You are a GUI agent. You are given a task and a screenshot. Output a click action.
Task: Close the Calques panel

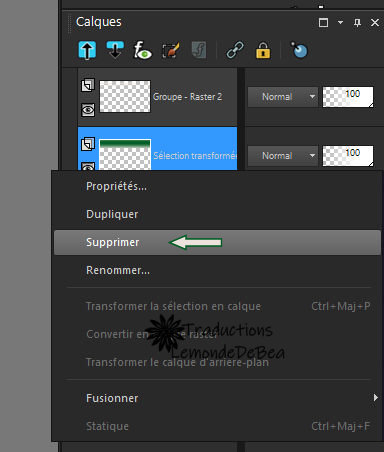pos(375,23)
